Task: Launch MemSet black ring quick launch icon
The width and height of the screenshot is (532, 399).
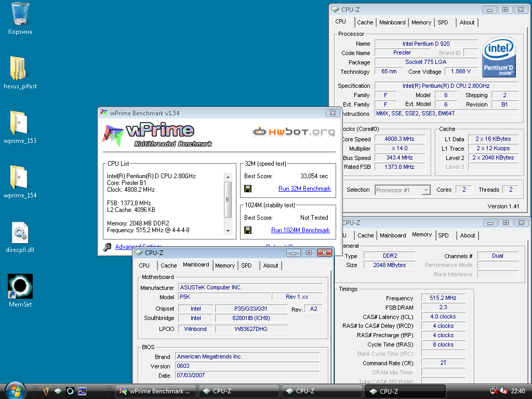Action: (70, 391)
